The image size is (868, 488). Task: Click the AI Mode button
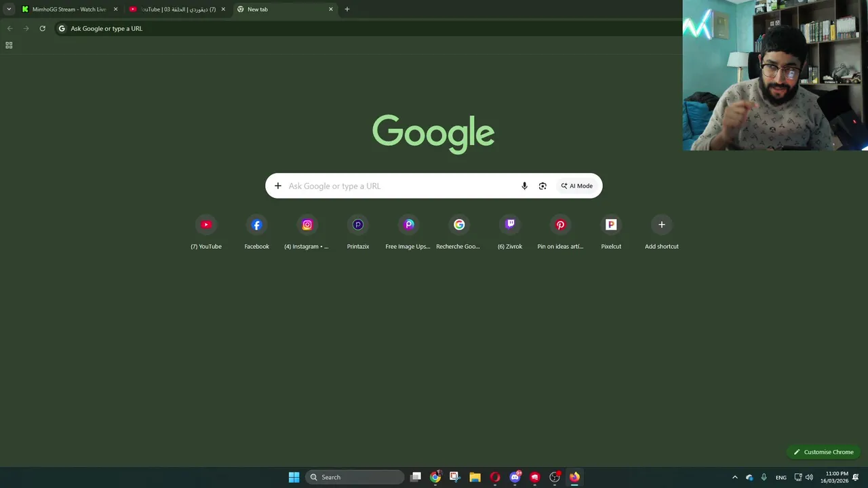click(576, 186)
